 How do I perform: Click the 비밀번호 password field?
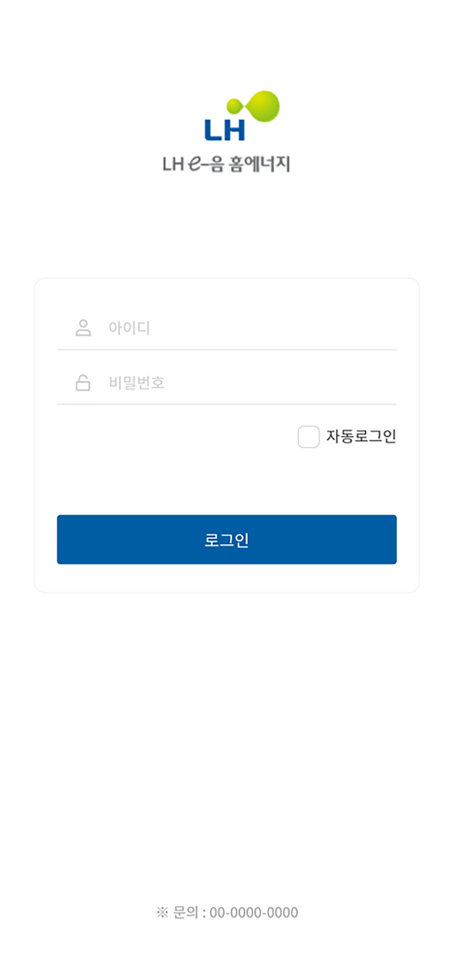[x=196, y=383]
